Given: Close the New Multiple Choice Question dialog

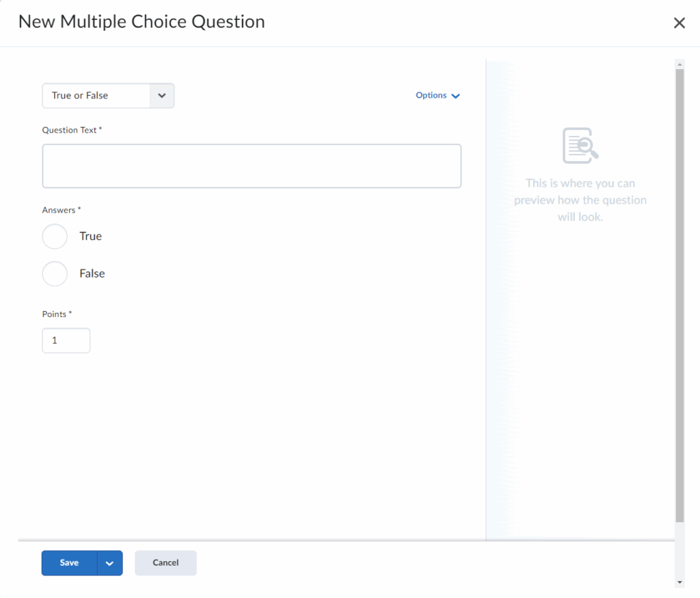Looking at the screenshot, I should tap(679, 23).
